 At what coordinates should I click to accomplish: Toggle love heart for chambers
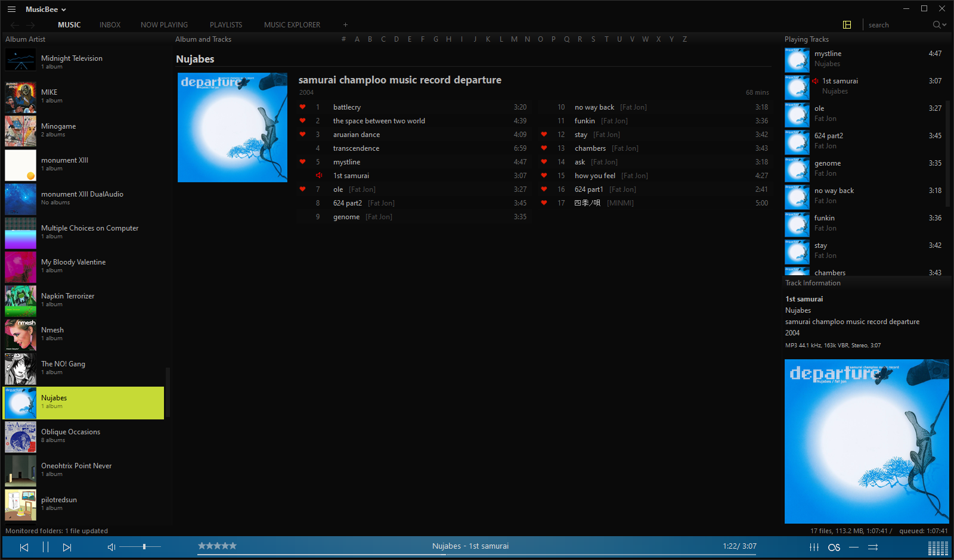click(544, 148)
